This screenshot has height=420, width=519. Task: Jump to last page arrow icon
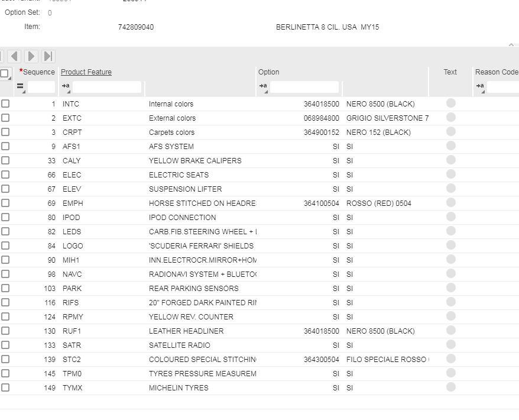tap(49, 56)
